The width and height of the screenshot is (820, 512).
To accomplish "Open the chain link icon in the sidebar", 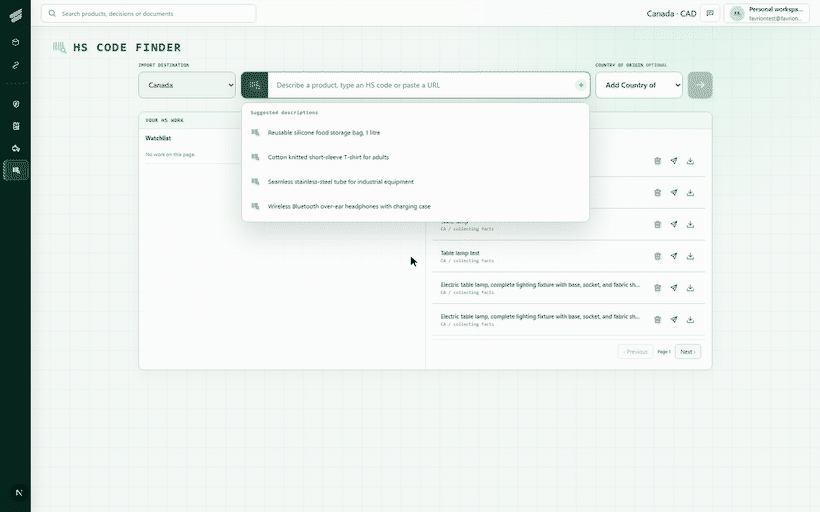I will point(16,65).
